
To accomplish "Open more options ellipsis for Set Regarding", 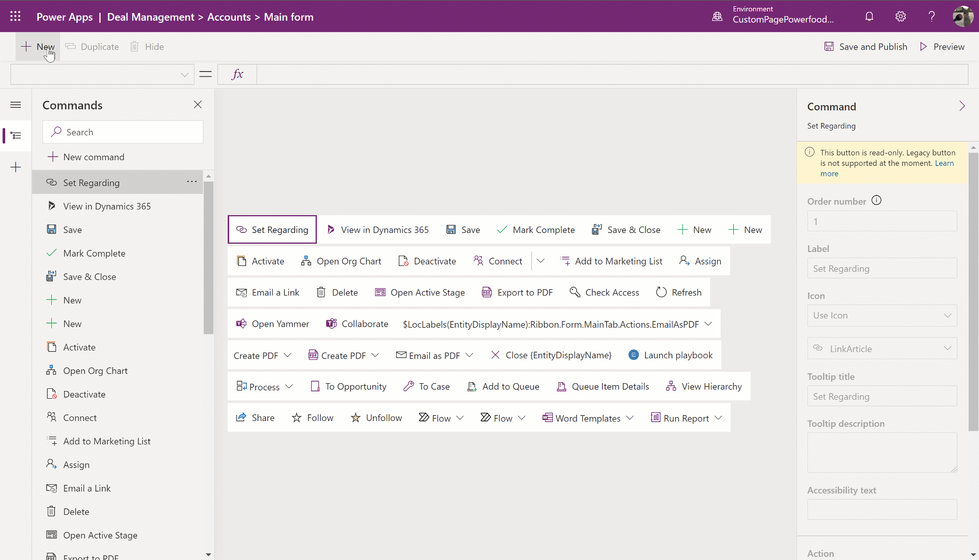I will [192, 181].
